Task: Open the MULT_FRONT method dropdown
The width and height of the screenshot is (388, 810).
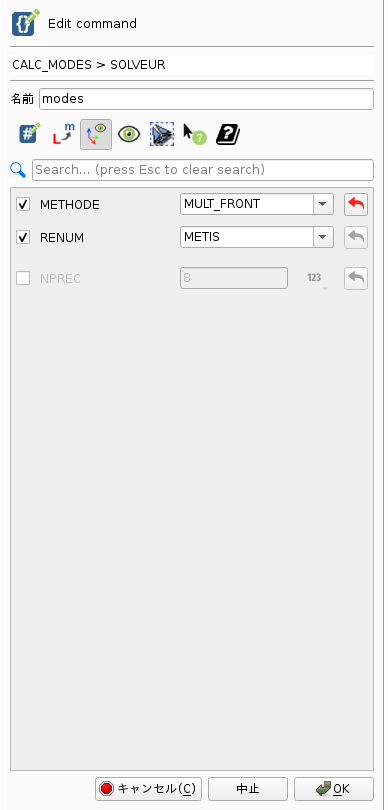Action: pyautogui.click(x=257, y=204)
